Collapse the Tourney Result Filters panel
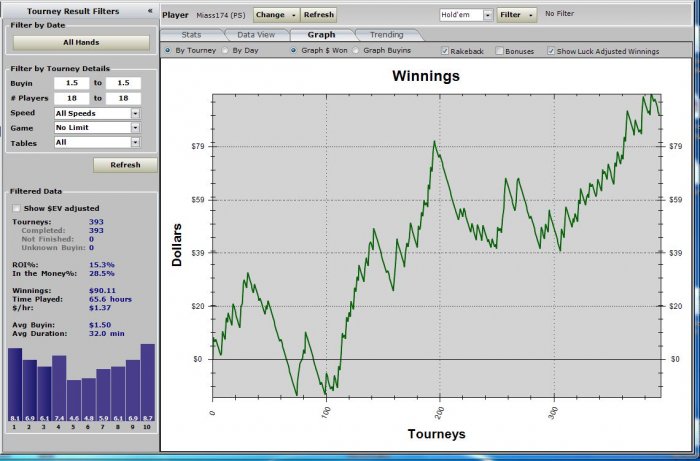This screenshot has width=700, height=461. pos(150,11)
